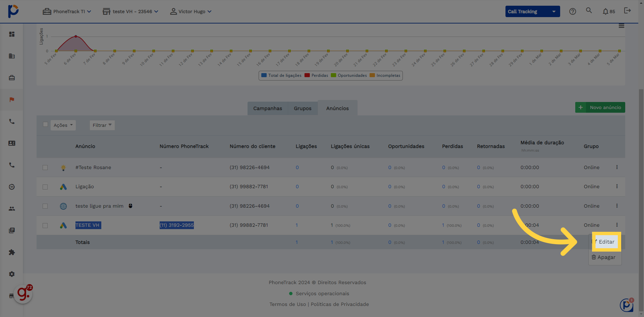Expand the Victor Hugo user dropdown
Image resolution: width=644 pixels, height=317 pixels.
pos(191,11)
